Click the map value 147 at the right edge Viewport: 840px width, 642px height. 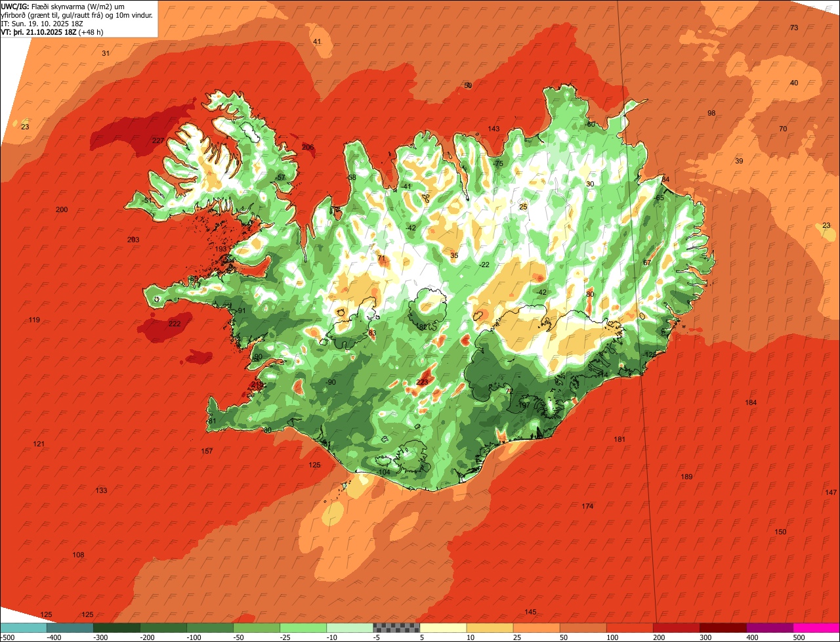831,492
